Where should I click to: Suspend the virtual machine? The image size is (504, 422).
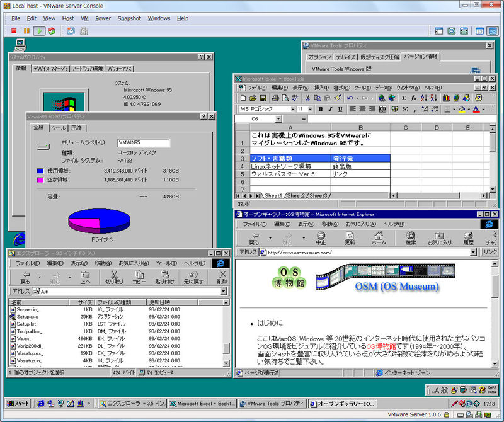26,31
